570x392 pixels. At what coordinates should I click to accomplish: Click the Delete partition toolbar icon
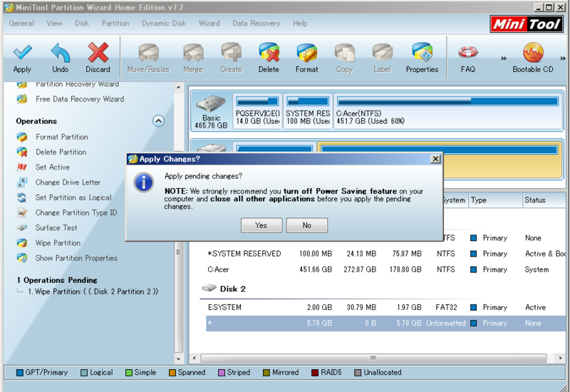point(269,52)
